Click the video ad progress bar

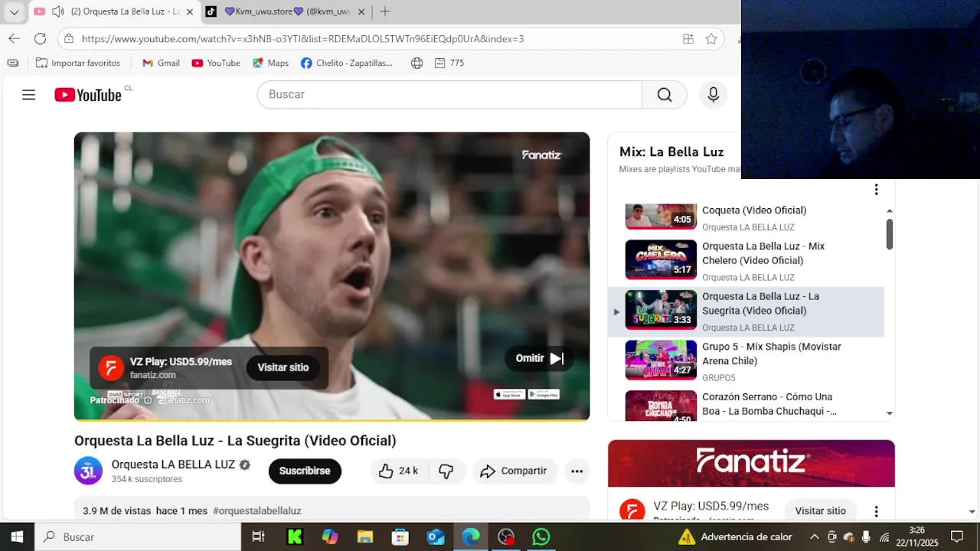[332, 420]
